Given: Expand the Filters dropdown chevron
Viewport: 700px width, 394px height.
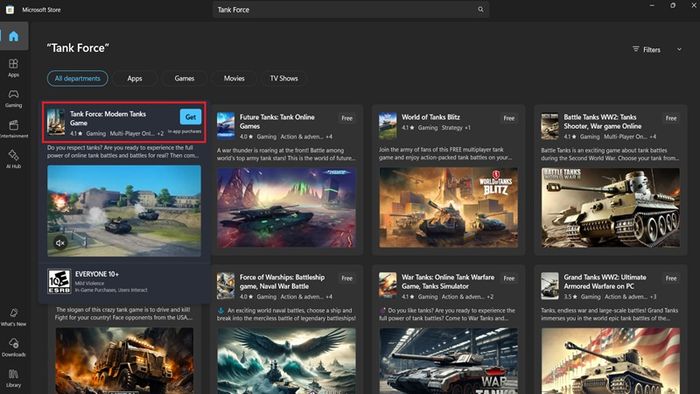Looking at the screenshot, I should pos(679,50).
